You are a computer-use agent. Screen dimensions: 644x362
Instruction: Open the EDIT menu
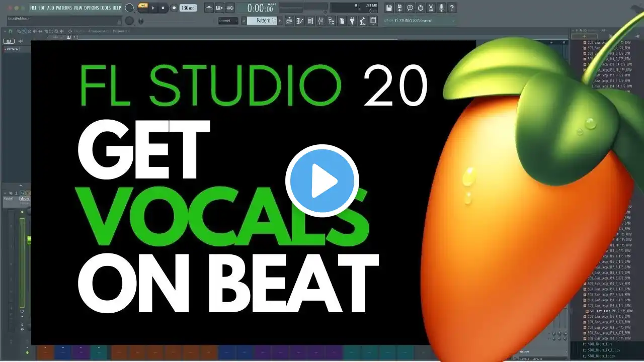[x=43, y=8]
